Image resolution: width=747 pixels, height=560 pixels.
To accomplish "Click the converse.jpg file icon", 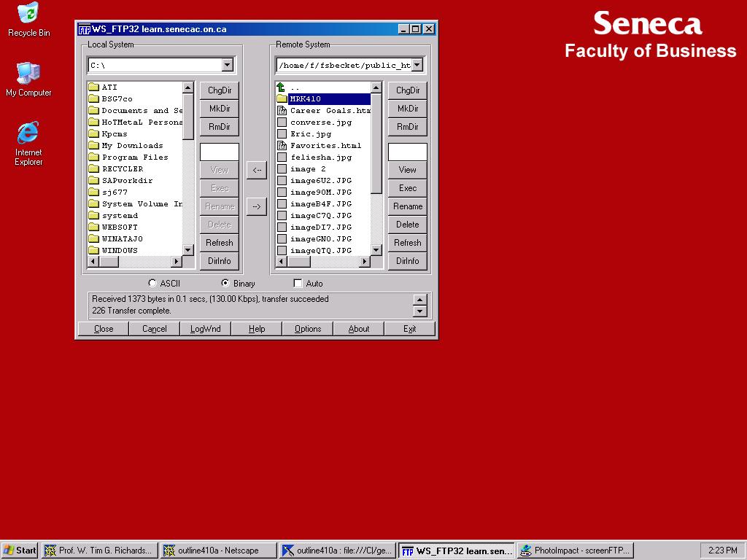I will (282, 122).
